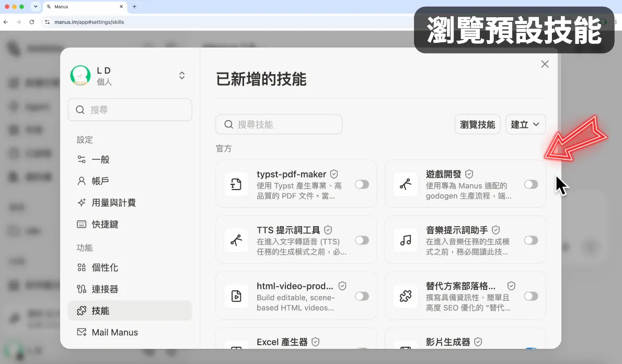Click the magnifier icon in 搜尋技能 field
This screenshot has width=622, height=364.
(228, 124)
